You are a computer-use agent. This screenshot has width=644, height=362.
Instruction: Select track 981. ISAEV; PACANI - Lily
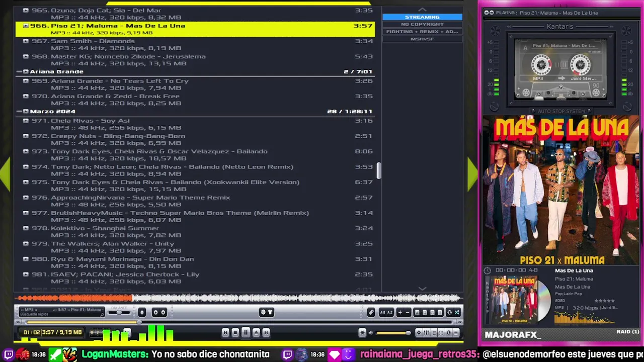[195, 278]
